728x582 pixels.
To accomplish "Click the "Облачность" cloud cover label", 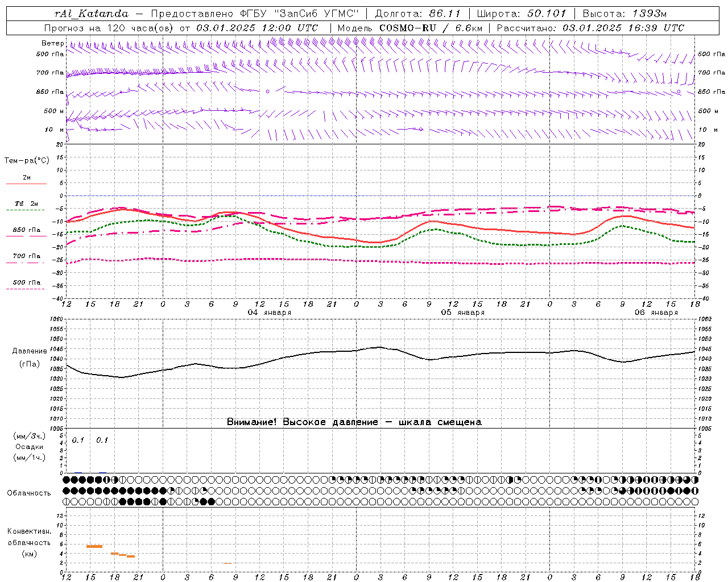I will click(x=29, y=493).
